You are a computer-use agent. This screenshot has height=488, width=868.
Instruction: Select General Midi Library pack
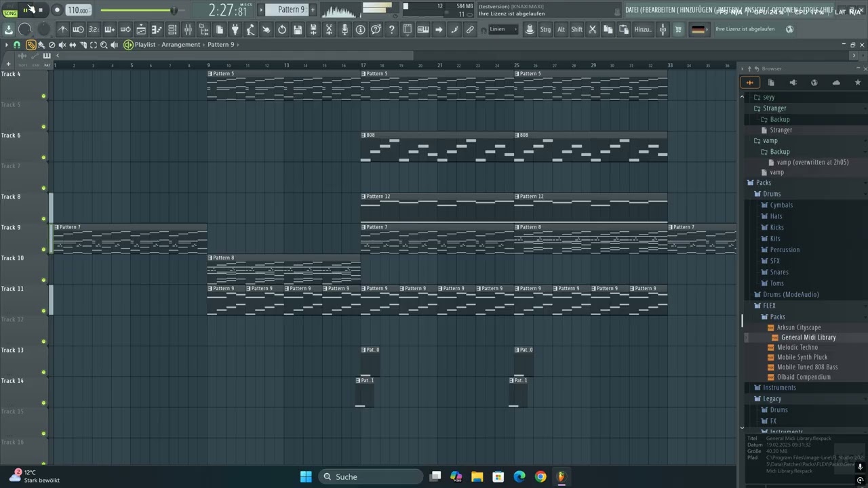pos(808,338)
